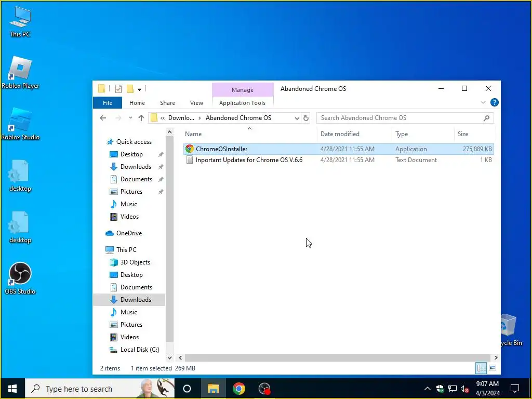Click navigation pane scroll up arrow

170,132
